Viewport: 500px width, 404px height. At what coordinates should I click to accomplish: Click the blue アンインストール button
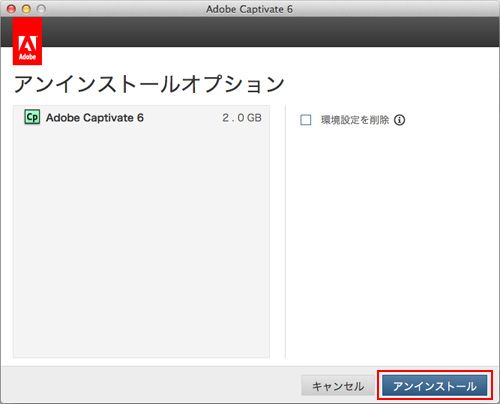tap(434, 386)
